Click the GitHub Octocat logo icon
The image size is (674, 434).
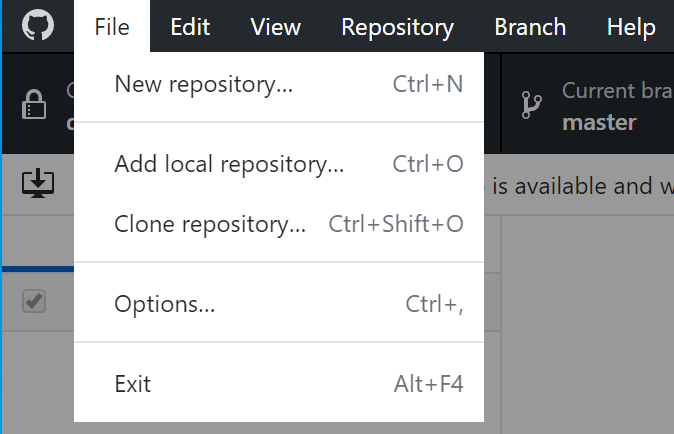(x=38, y=26)
